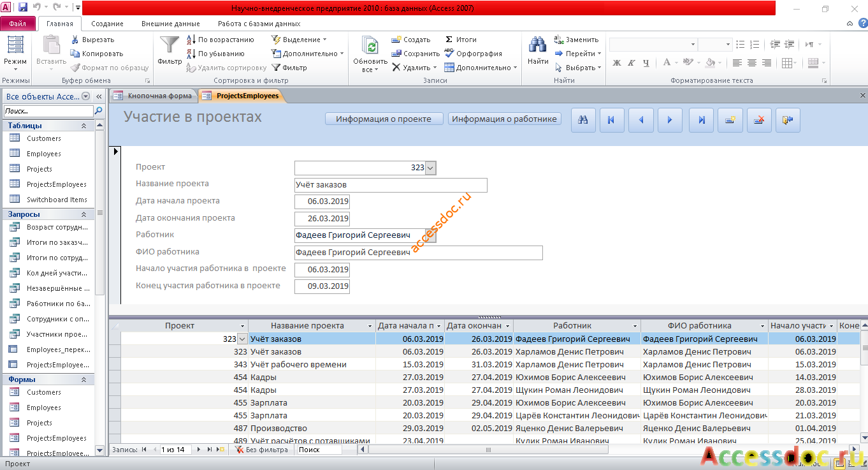The width and height of the screenshot is (868, 470).
Task: Open the Выделение dropdown
Action: click(299, 40)
